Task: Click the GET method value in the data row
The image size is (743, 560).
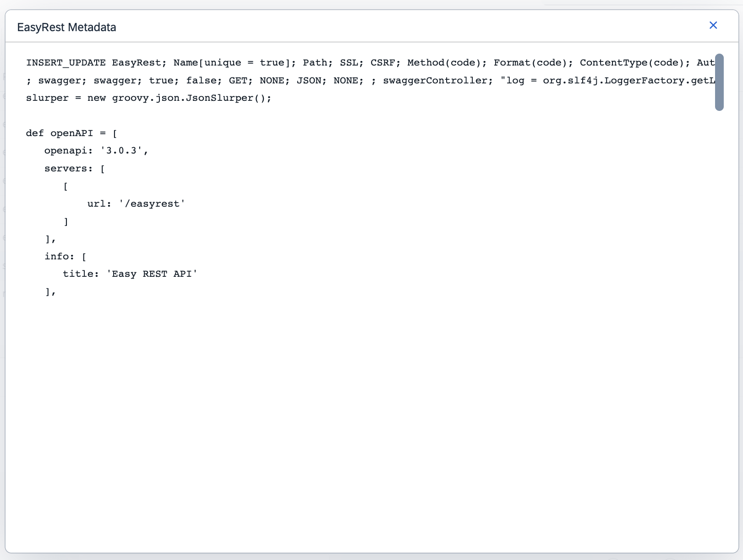Action: [x=238, y=81]
